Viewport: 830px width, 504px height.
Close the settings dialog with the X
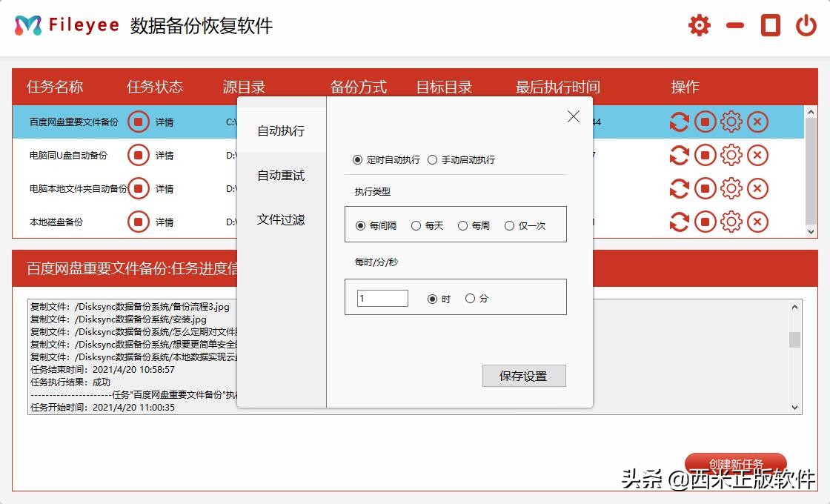573,116
